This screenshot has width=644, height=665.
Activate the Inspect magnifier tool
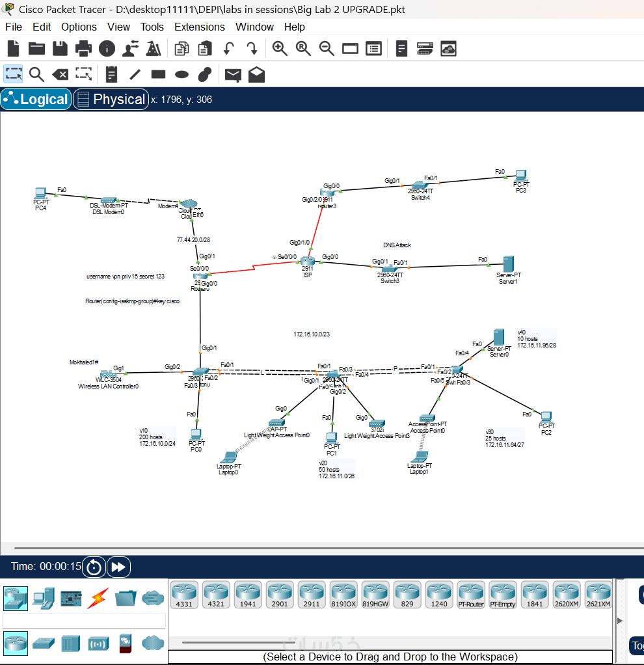pos(37,75)
